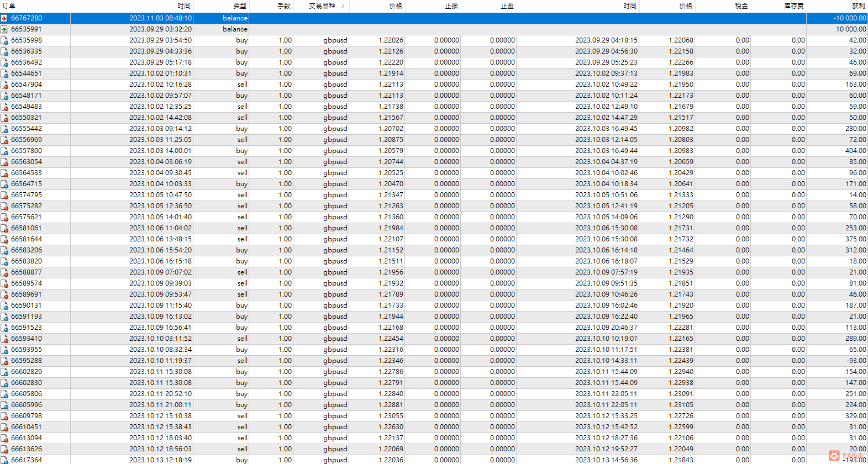The height and width of the screenshot is (464, 868).
Task: Click the open price 1.22026
Action: click(391, 40)
